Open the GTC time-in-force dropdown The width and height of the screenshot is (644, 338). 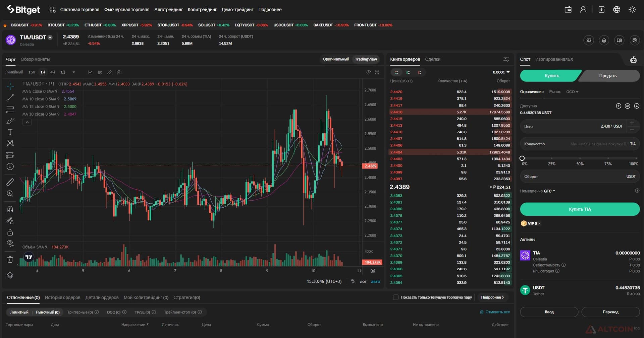549,191
